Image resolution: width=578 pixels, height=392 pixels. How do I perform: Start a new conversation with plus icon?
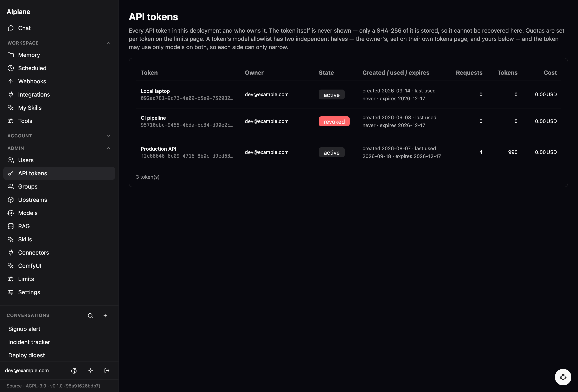coord(105,315)
